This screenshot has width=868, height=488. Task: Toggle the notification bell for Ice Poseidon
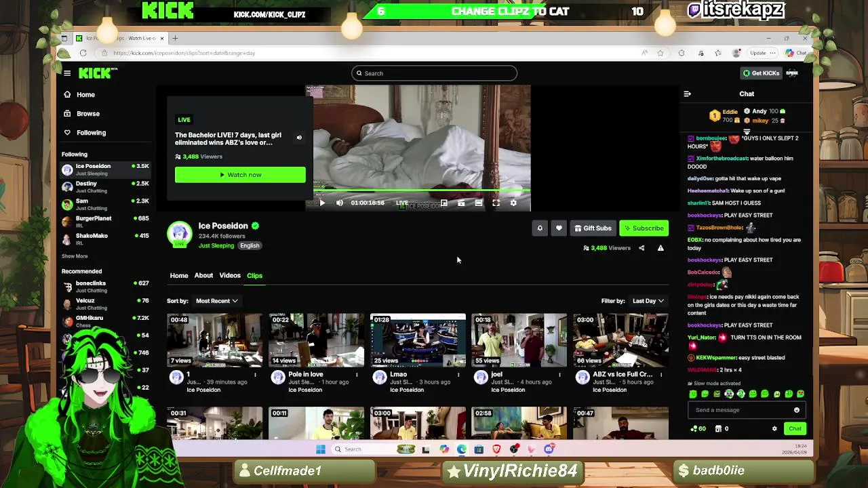(x=540, y=228)
